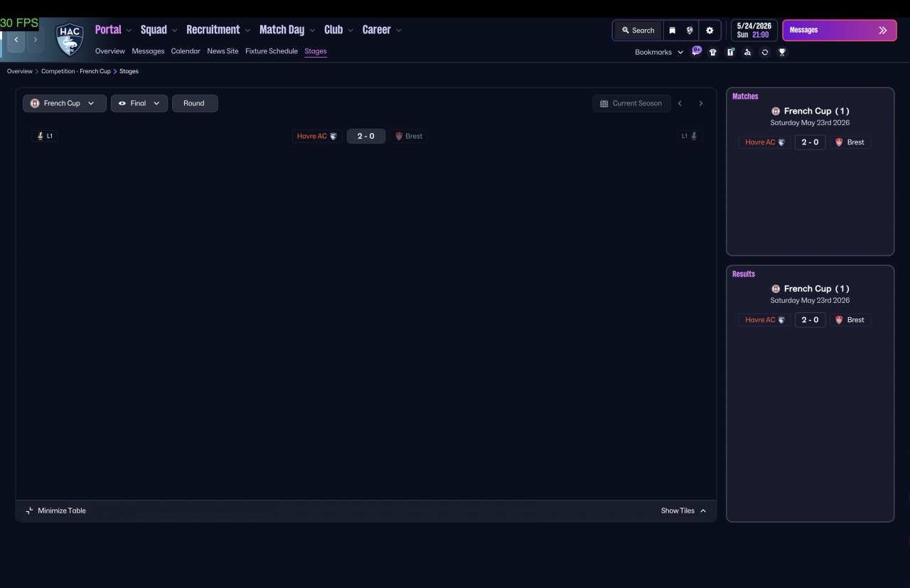Click Overview in the breadcrumb
This screenshot has height=588, width=910.
pos(20,71)
